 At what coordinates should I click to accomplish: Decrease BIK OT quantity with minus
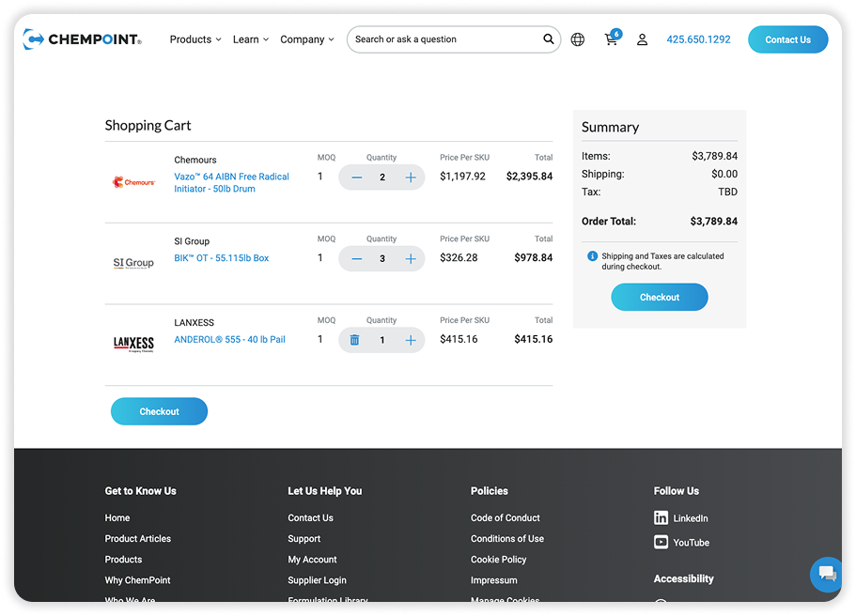pyautogui.click(x=356, y=258)
